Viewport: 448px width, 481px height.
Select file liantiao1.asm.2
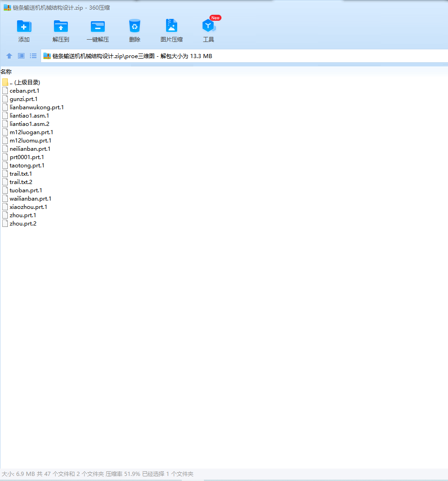click(x=30, y=124)
